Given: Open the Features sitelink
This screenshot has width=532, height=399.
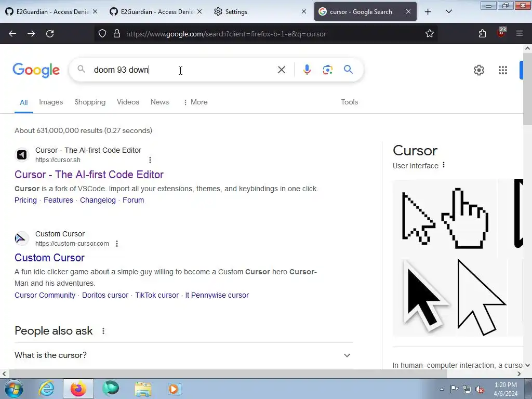Looking at the screenshot, I should tap(58, 200).
